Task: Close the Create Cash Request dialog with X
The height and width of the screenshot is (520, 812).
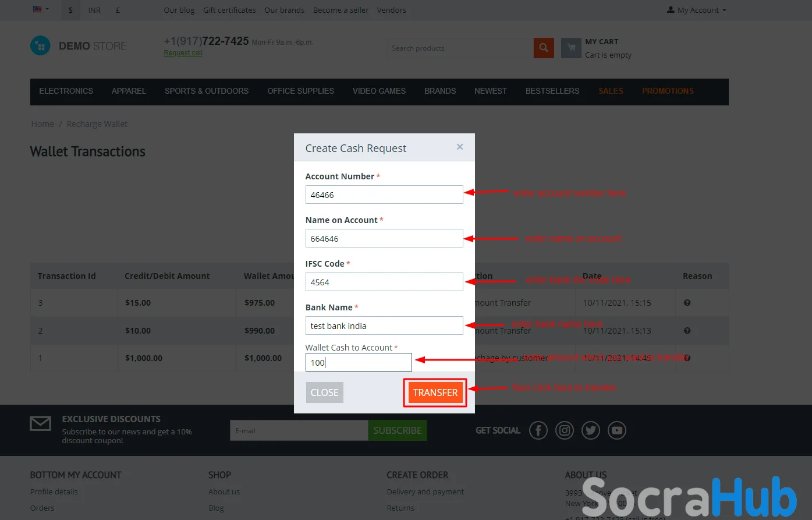Action: point(460,147)
